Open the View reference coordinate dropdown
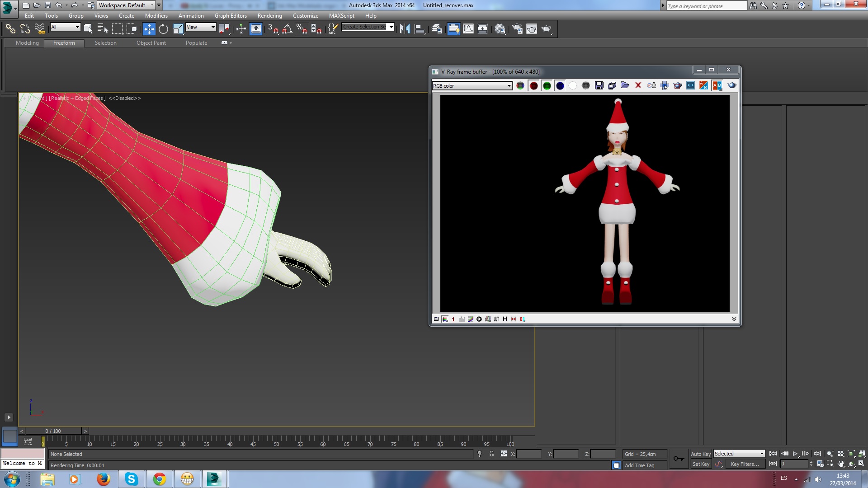 tap(201, 28)
